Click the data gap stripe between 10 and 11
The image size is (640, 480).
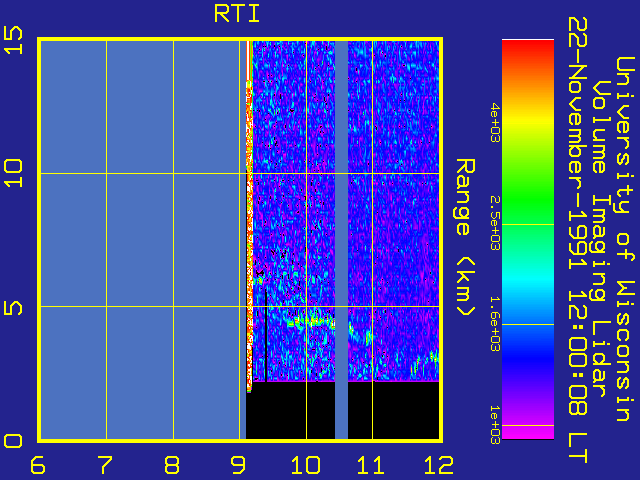coord(341,240)
